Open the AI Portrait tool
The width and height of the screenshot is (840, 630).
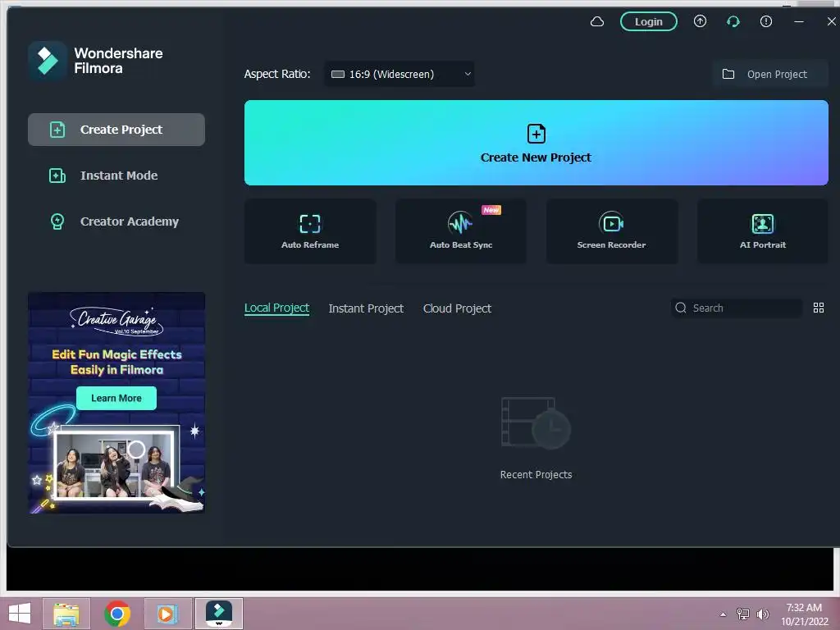(762, 231)
